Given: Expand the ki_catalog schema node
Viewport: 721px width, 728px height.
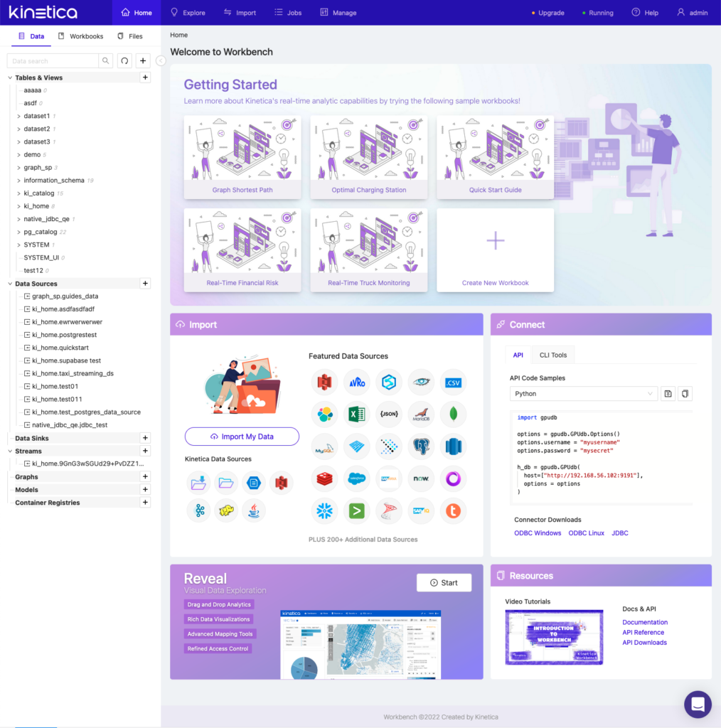Looking at the screenshot, I should click(18, 193).
